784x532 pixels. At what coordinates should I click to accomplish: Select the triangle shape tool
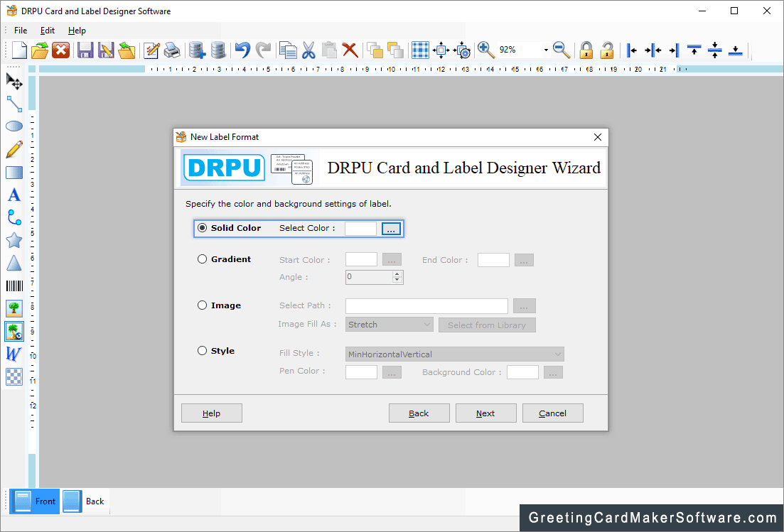coord(14,264)
